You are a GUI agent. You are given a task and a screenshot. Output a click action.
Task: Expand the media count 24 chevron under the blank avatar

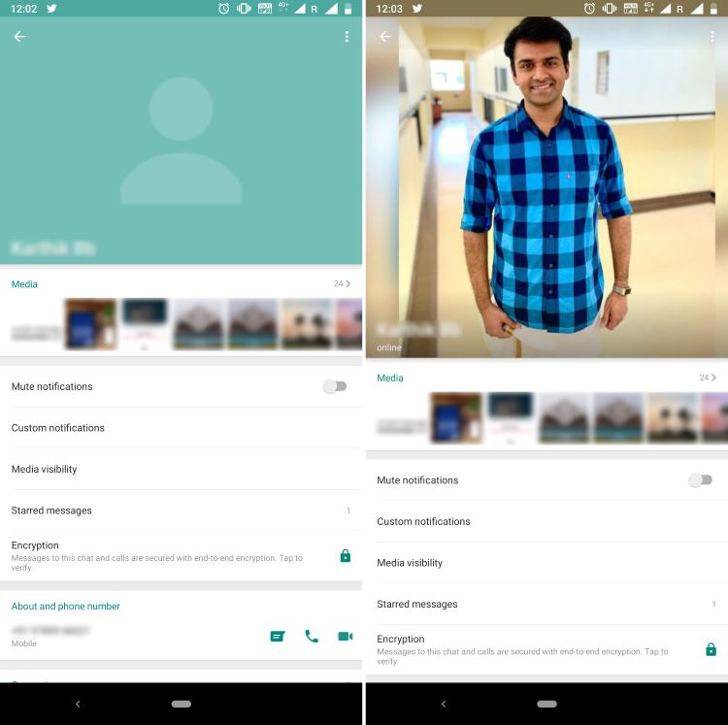pyautogui.click(x=343, y=284)
